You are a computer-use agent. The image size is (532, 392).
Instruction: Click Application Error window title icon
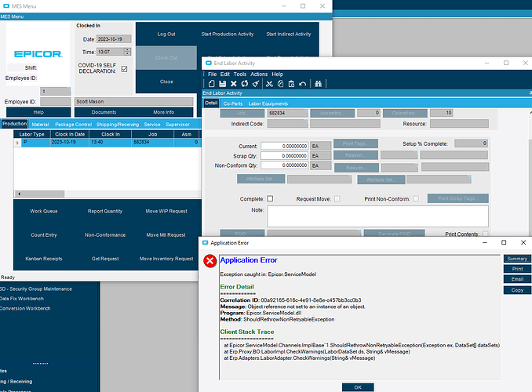pos(205,243)
